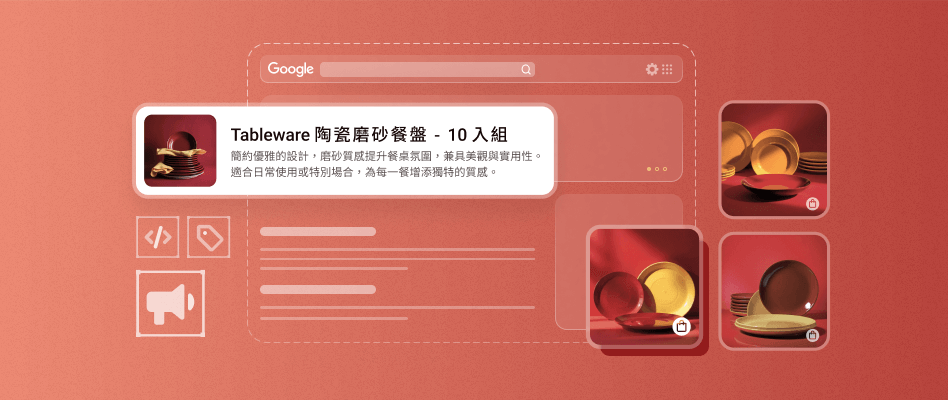Click the megaphone icon
Image resolution: width=948 pixels, height=400 pixels.
pos(170,303)
